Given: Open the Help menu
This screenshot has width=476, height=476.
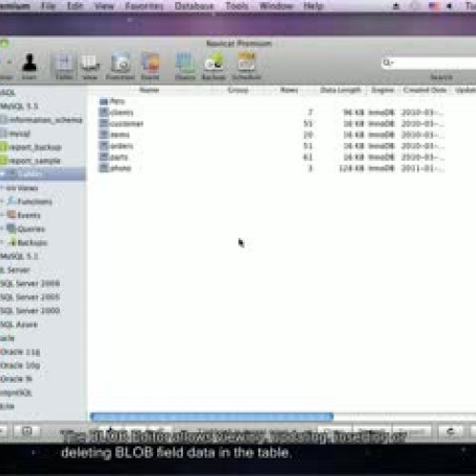Looking at the screenshot, I should click(x=313, y=6).
